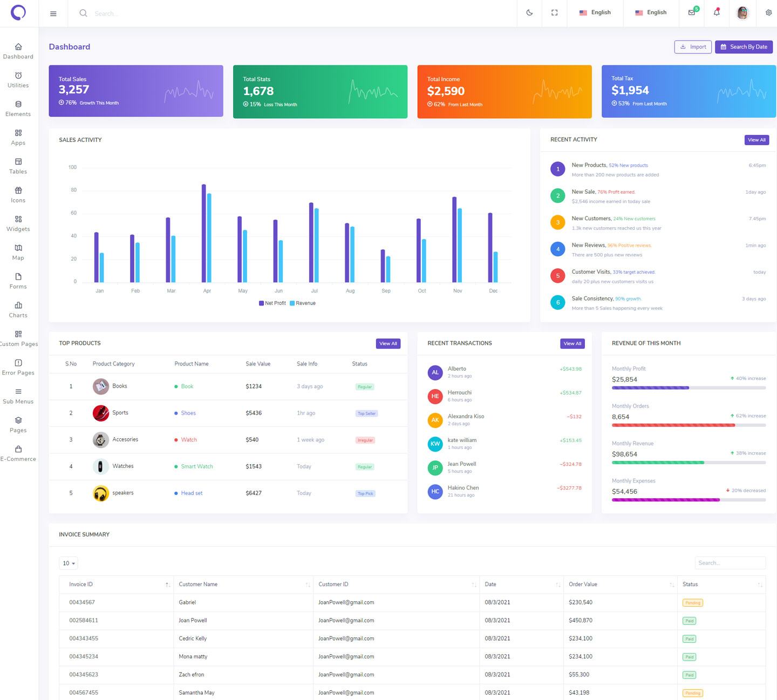This screenshot has height=700, width=777.
Task: Open Tables menu item in sidebar
Action: (x=18, y=166)
